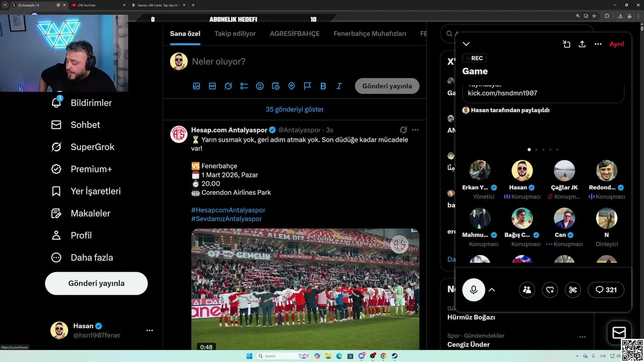The image size is (644, 362).
Task: Toggle bold text formatting
Action: (323, 86)
